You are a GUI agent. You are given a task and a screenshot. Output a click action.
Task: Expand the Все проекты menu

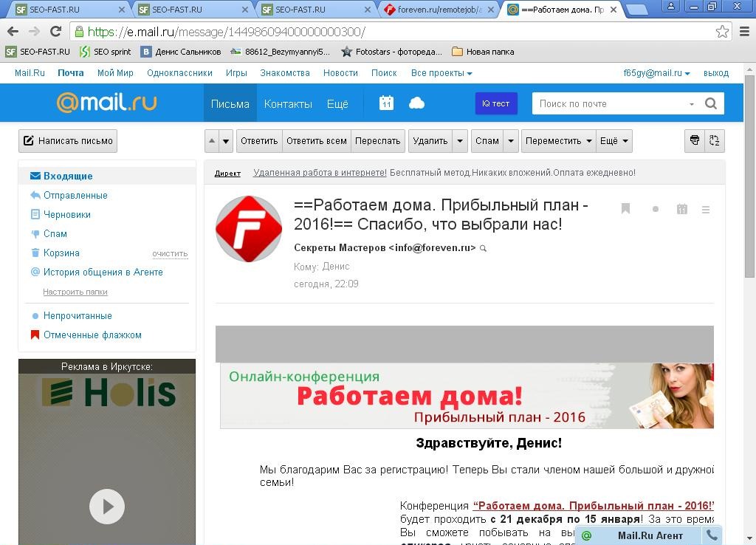[x=441, y=73]
